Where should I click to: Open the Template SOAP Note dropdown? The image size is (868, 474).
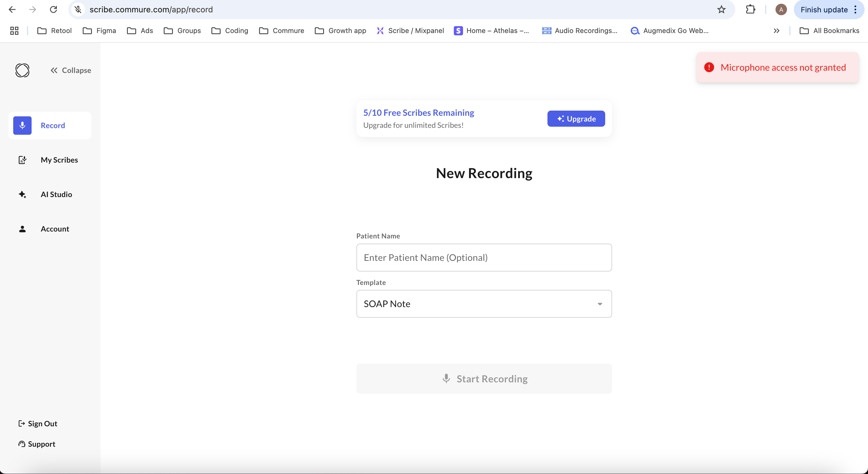tap(484, 304)
